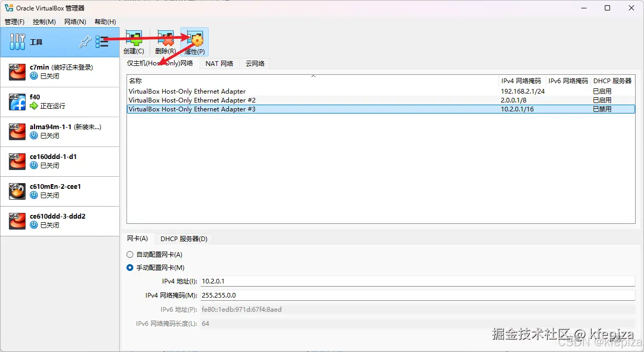Viewport: 644px width, 352px height.
Task: Click the powered-off status icon under c7min
Action: [x=34, y=76]
